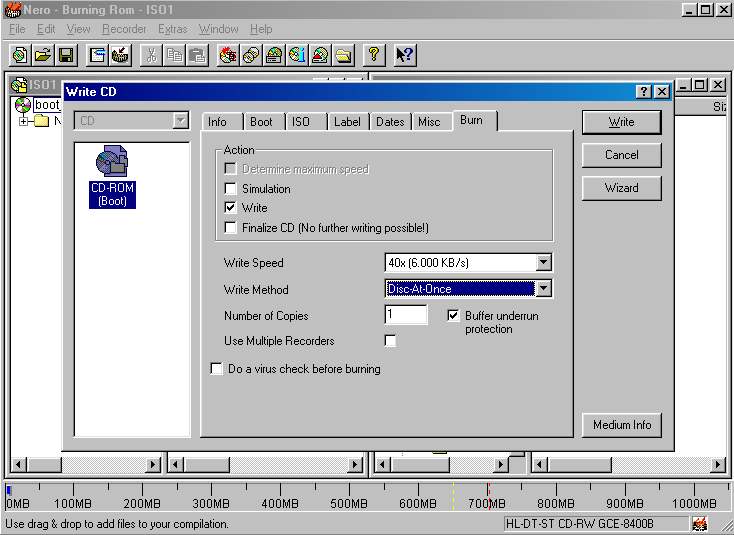This screenshot has height=535, width=734.
Task: Click the red 700MB capacity marker
Action: click(488, 497)
